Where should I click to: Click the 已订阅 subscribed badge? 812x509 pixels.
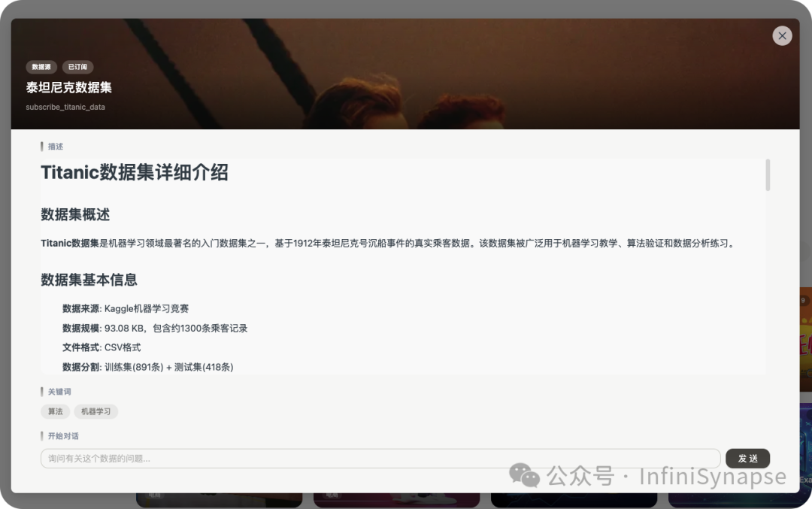pyautogui.click(x=77, y=67)
